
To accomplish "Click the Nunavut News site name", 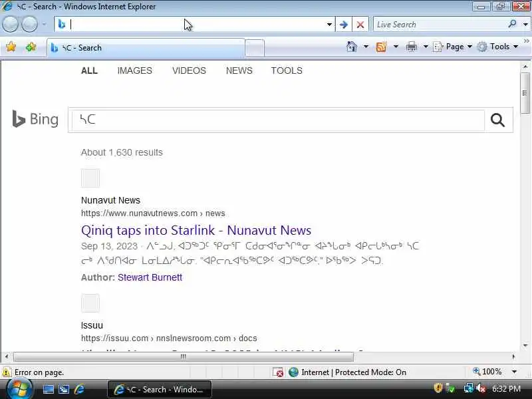I will pyautogui.click(x=110, y=200).
